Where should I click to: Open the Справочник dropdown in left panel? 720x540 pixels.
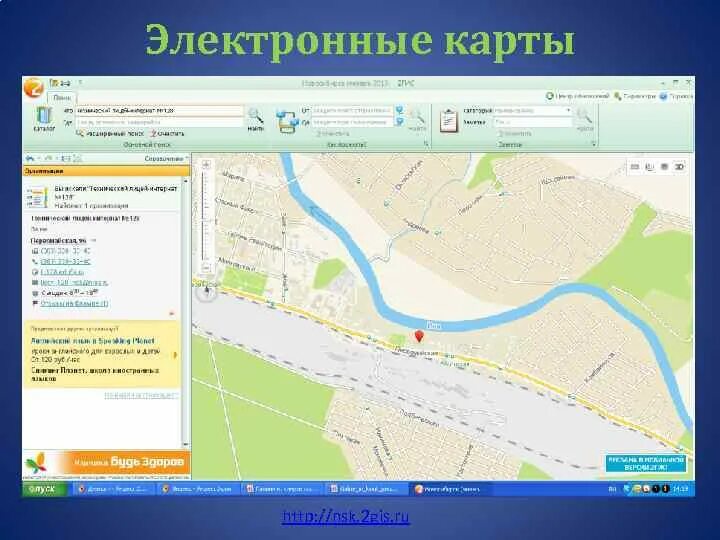[x=166, y=158]
